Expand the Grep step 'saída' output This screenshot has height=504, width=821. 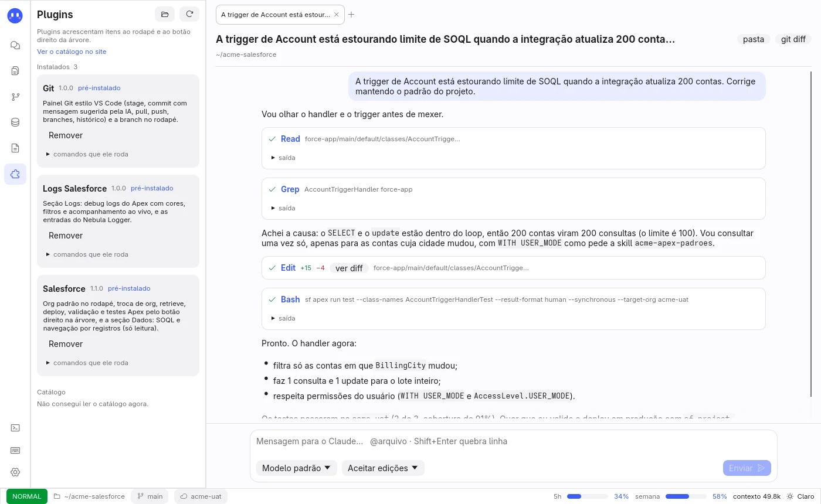(283, 208)
